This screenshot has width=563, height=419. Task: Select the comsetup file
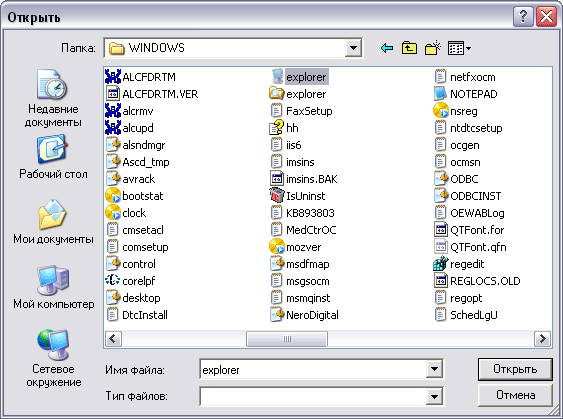[x=138, y=247]
